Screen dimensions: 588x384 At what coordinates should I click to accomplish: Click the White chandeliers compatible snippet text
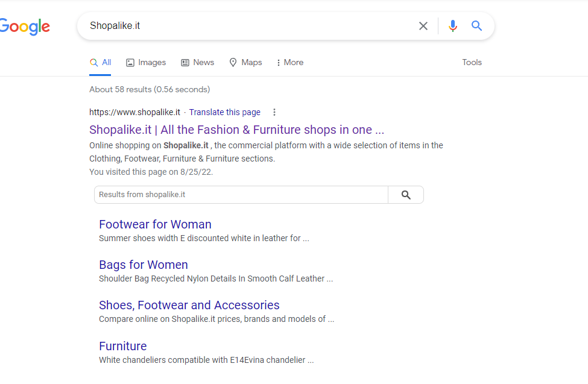(x=206, y=360)
